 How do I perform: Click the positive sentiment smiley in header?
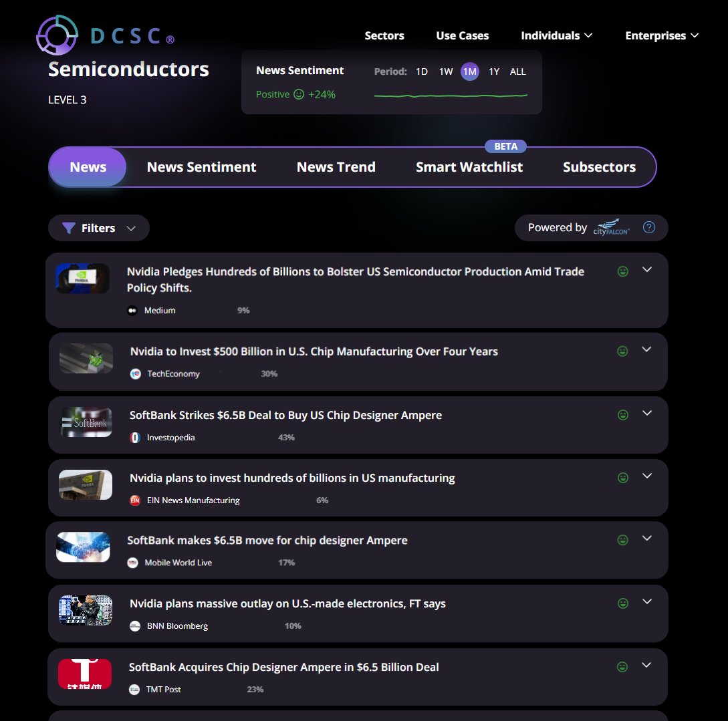coord(299,94)
